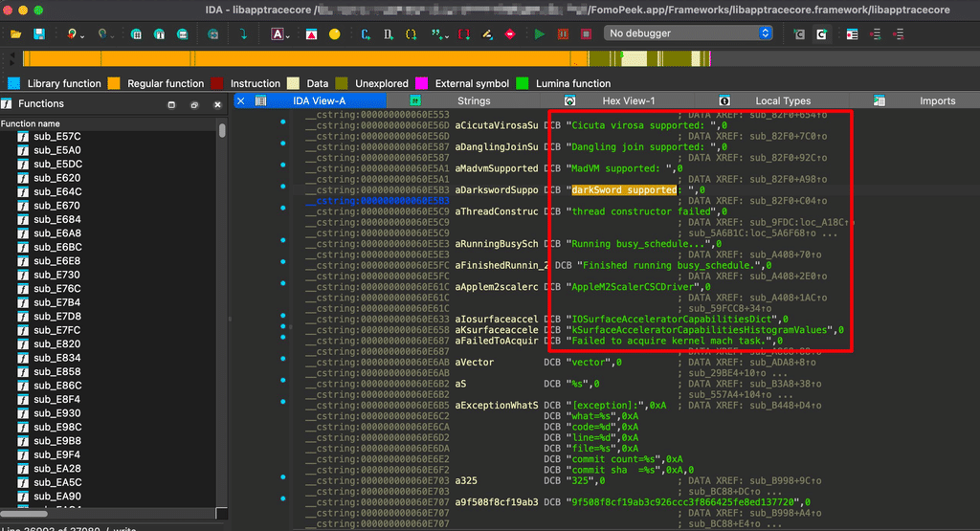The height and width of the screenshot is (531, 980).
Task: Click the second window icon in Functions header
Action: [194, 104]
